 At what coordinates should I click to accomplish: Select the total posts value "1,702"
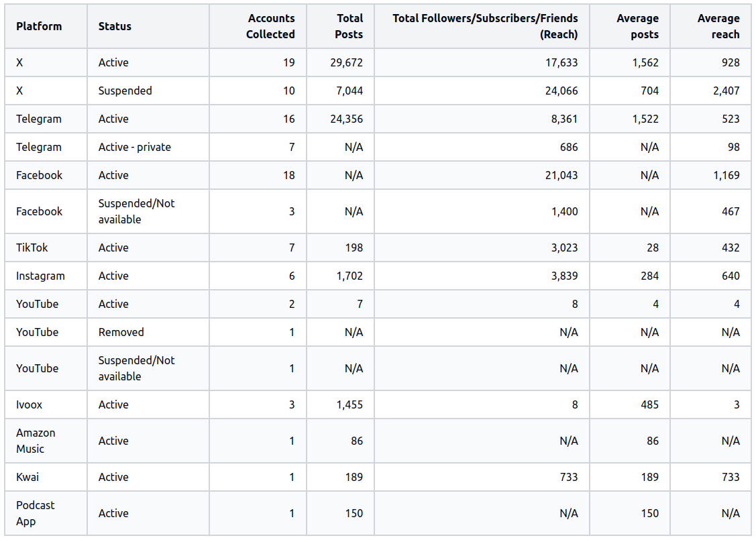pyautogui.click(x=349, y=276)
